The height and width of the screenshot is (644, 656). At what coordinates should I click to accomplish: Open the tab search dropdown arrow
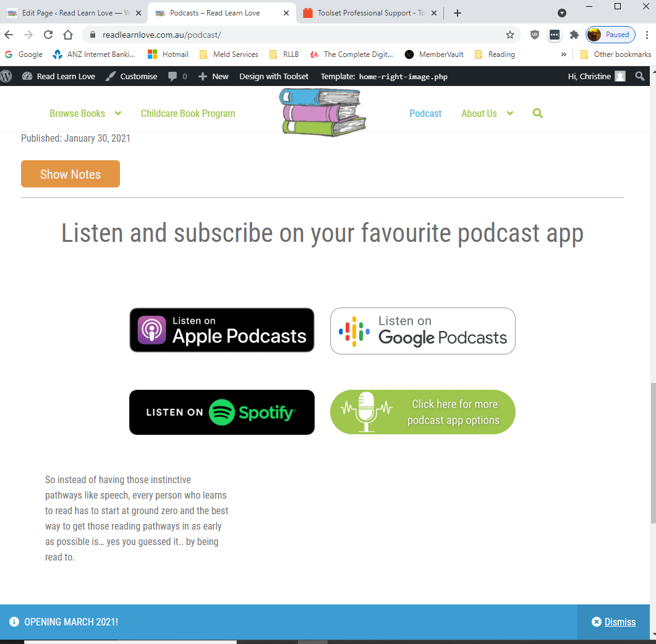(562, 13)
